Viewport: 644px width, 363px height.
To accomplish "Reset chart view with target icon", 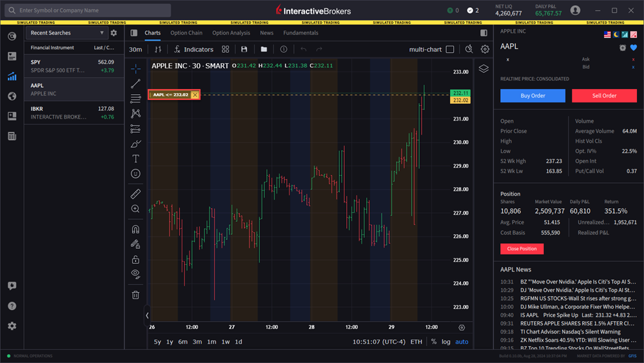I will 462,328.
